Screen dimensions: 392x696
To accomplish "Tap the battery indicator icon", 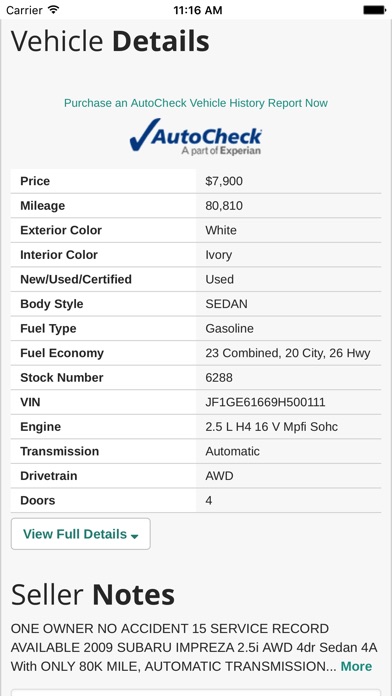I will click(374, 10).
